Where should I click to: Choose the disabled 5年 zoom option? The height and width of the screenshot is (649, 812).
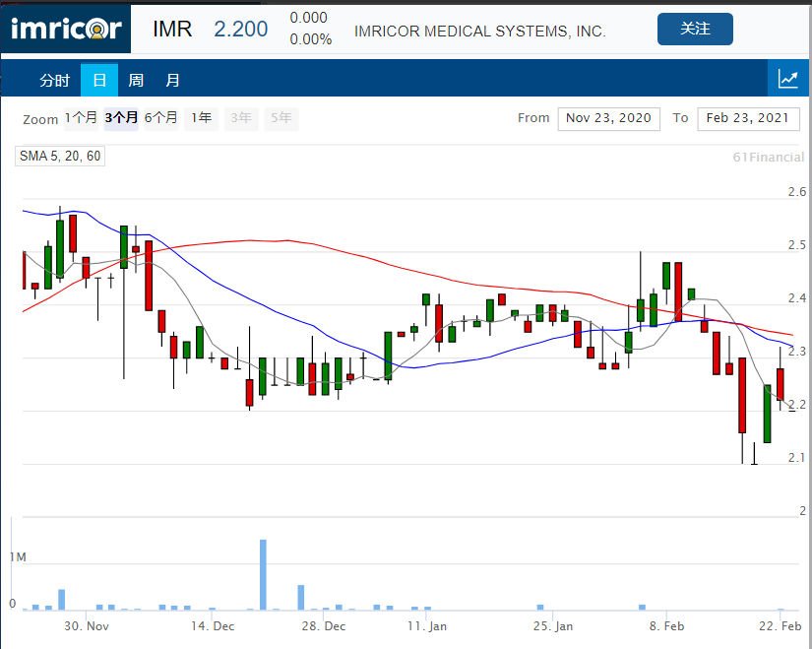pos(281,117)
